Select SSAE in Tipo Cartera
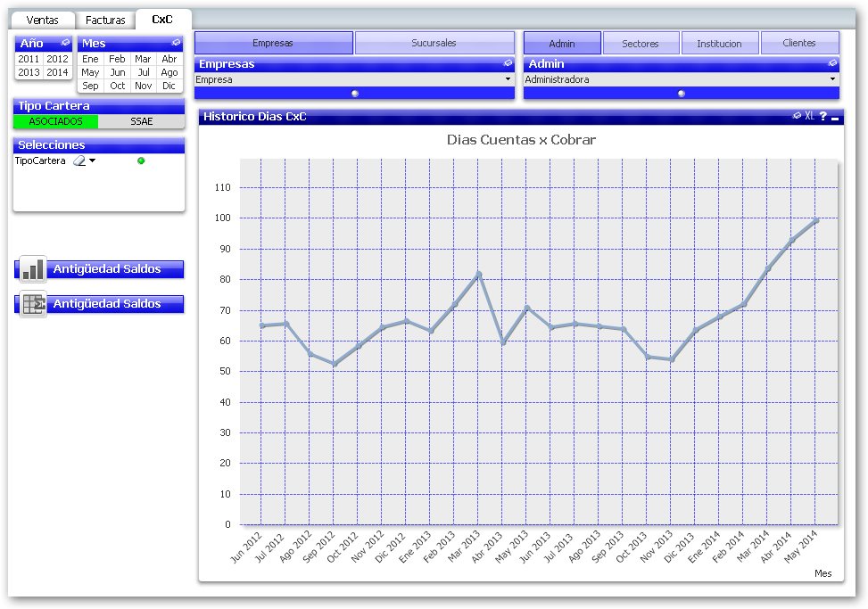 coord(141,121)
